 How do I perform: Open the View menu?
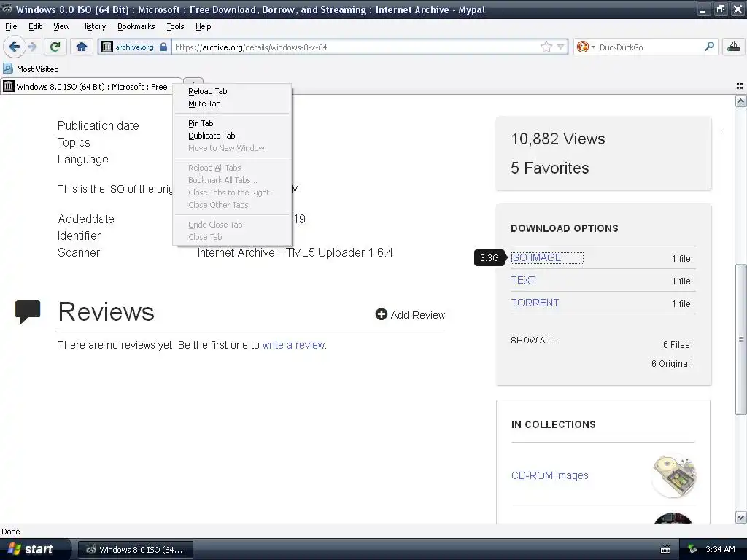pyautogui.click(x=61, y=26)
